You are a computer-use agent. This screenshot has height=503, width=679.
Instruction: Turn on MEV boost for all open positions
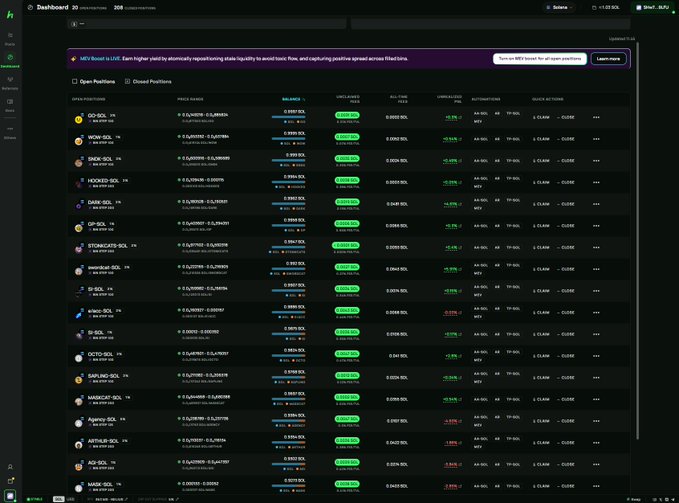540,58
